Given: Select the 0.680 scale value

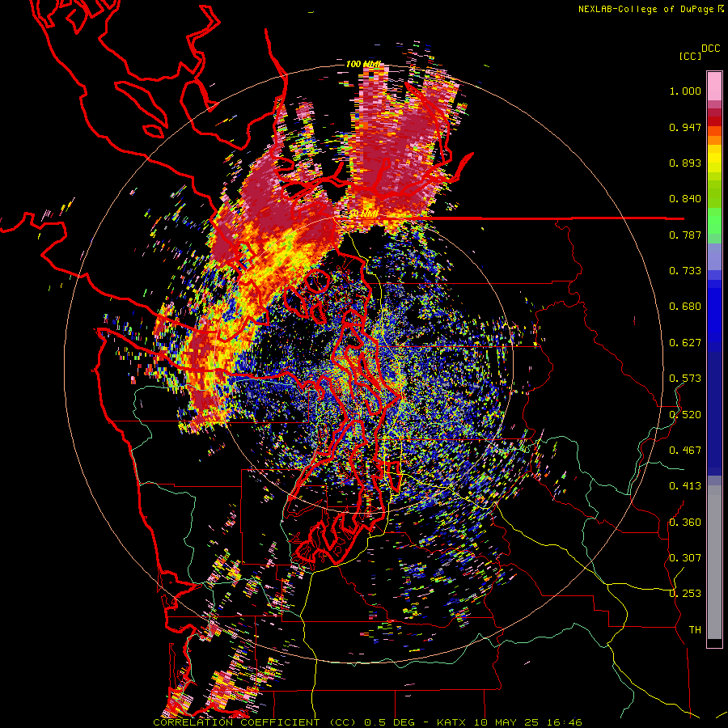Looking at the screenshot, I should 685,307.
